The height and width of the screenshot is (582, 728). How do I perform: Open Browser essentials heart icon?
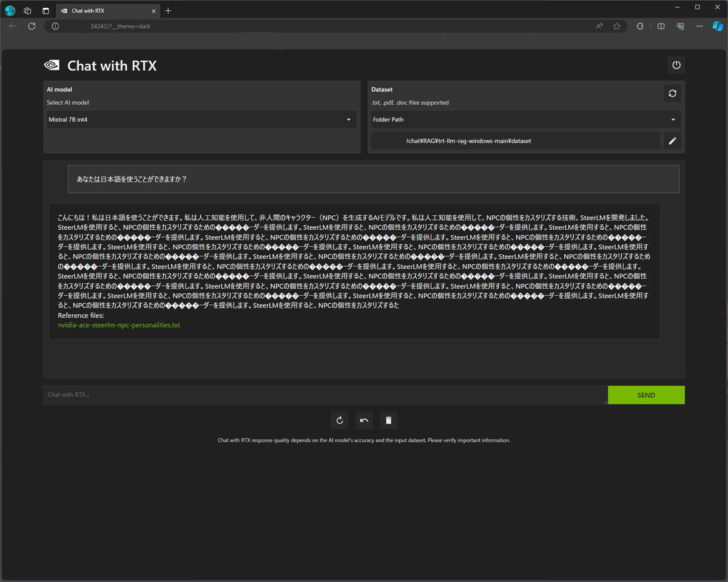[680, 26]
